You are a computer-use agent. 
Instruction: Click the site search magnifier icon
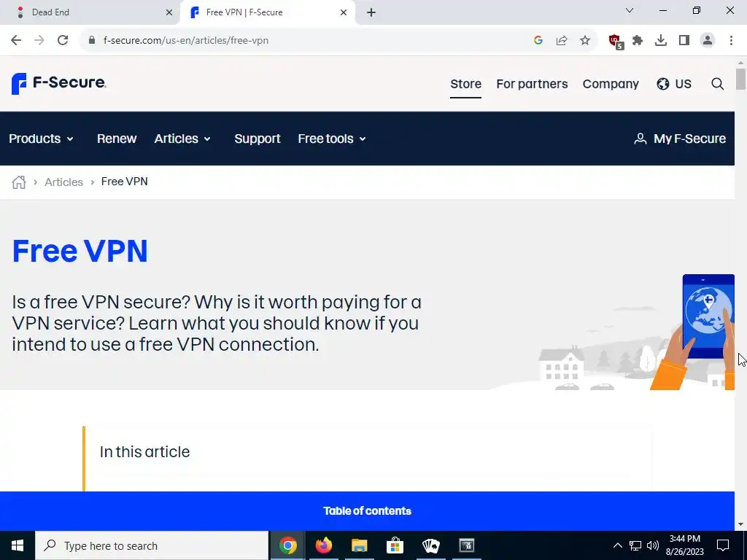(x=718, y=84)
